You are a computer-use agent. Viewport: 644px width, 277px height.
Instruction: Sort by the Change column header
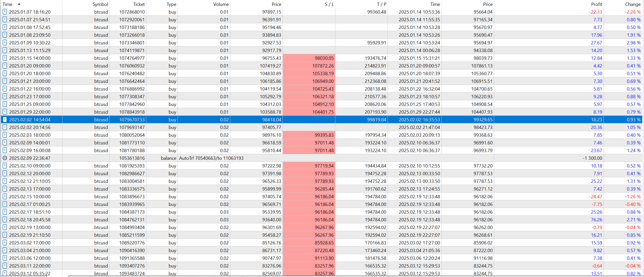click(x=632, y=4)
